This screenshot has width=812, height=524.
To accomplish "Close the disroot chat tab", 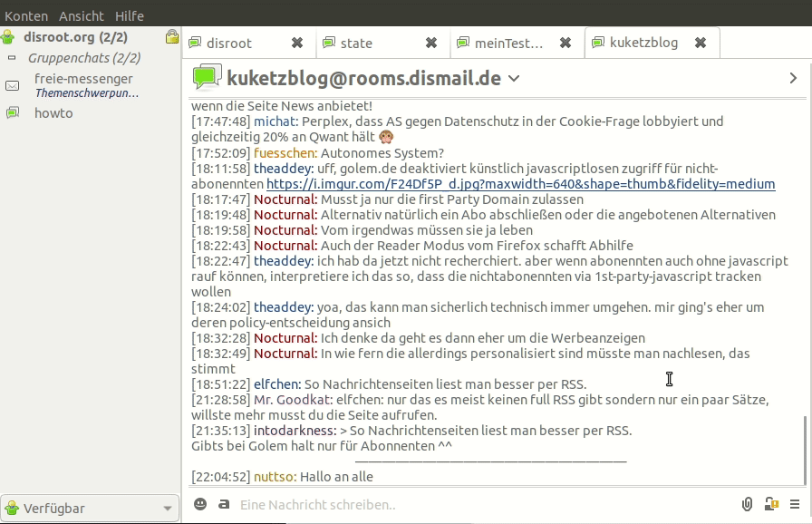I will 297,43.
